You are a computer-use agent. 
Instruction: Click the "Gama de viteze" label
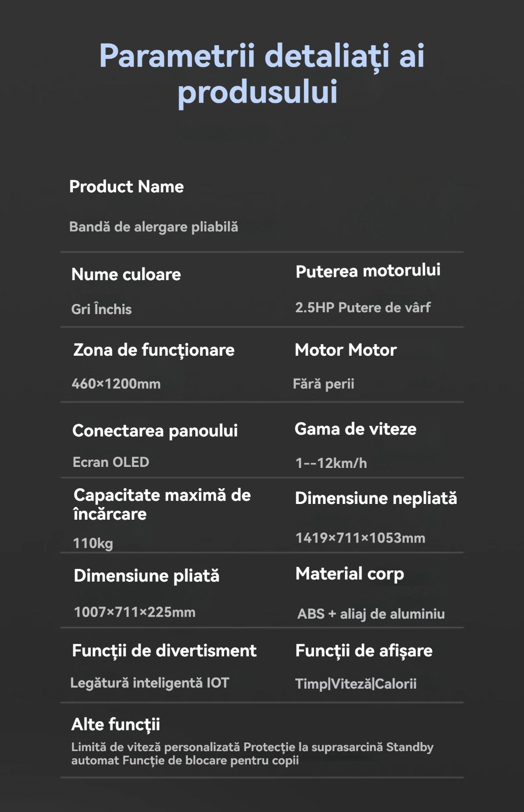(x=355, y=429)
